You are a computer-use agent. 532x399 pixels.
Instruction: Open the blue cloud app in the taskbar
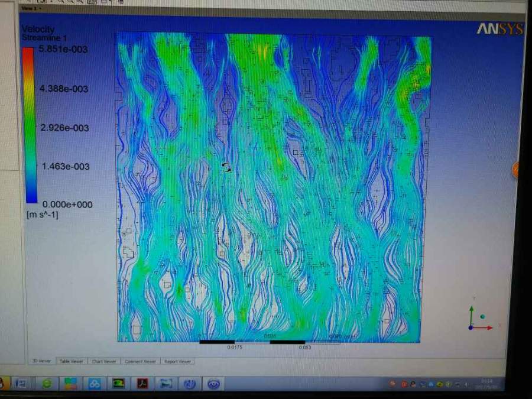click(x=95, y=384)
